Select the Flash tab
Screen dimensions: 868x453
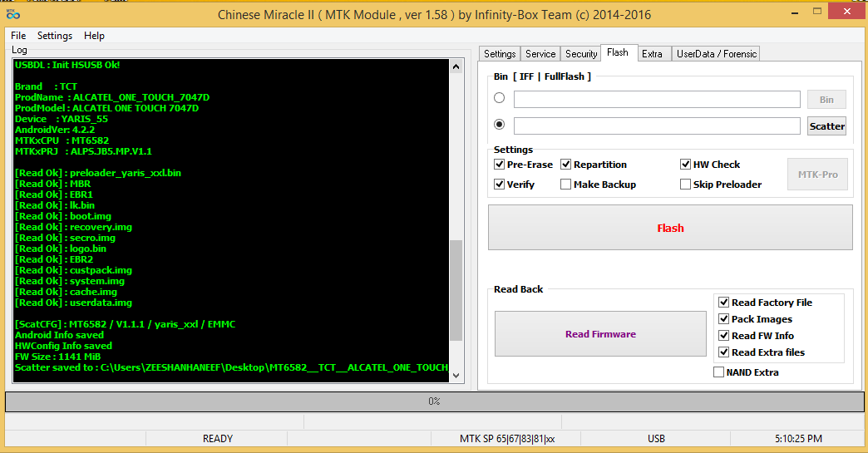(x=618, y=52)
